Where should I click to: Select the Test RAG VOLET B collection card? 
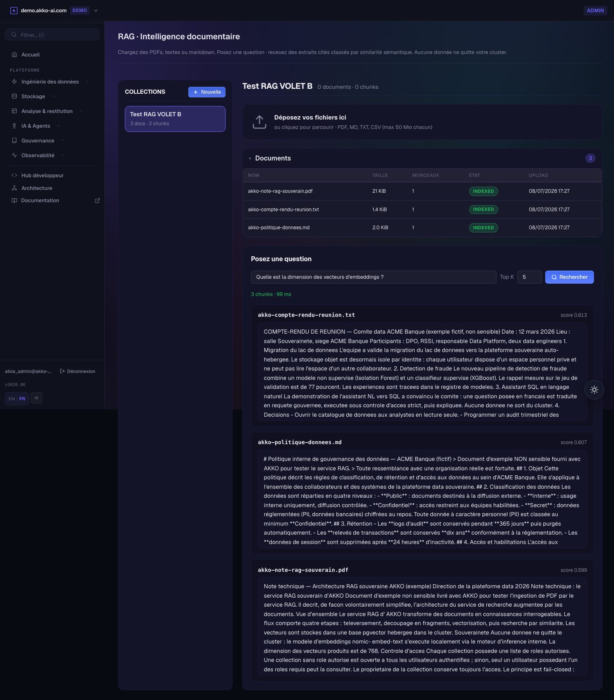coord(175,119)
